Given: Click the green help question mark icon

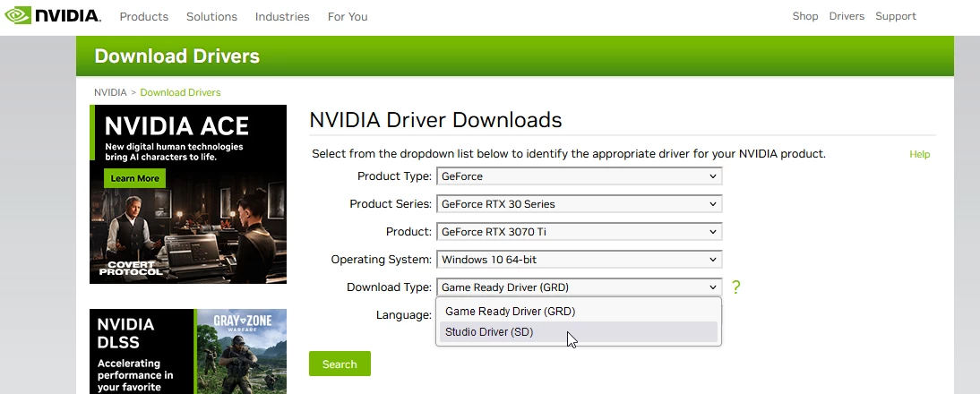Looking at the screenshot, I should point(735,287).
